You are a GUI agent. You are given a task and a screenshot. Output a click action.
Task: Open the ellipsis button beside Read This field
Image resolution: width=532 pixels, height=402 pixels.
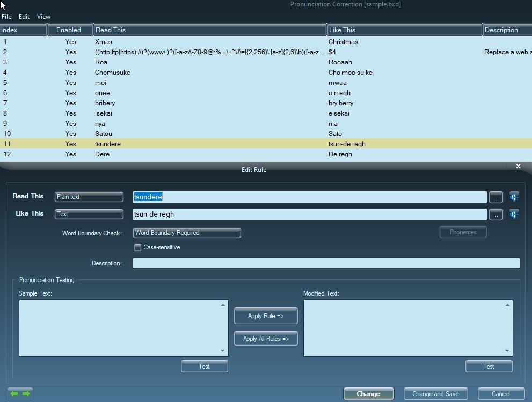(x=495, y=197)
